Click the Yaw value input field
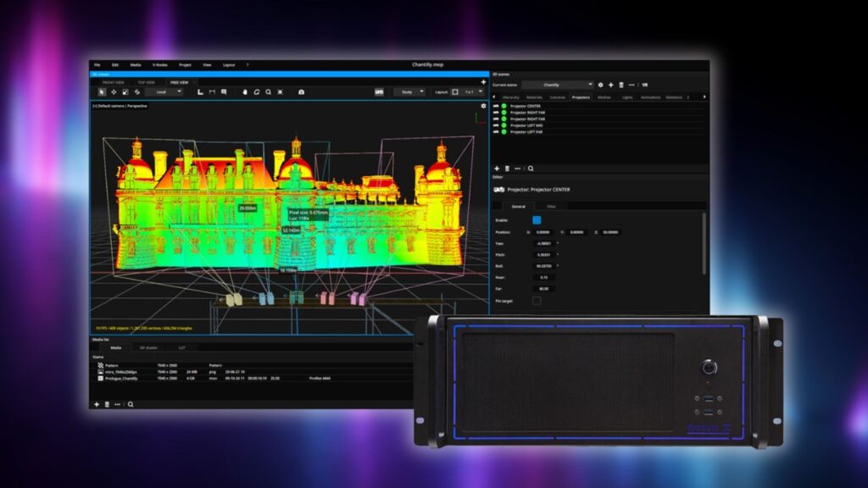868x488 pixels. tap(542, 243)
